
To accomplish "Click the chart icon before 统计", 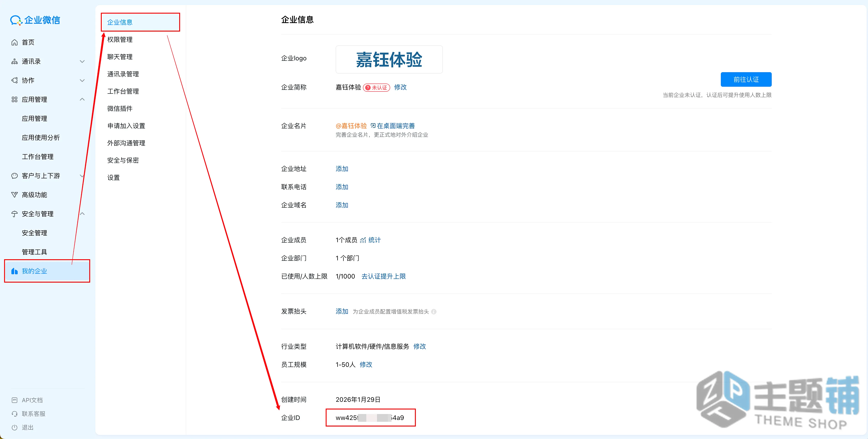I will tap(363, 240).
